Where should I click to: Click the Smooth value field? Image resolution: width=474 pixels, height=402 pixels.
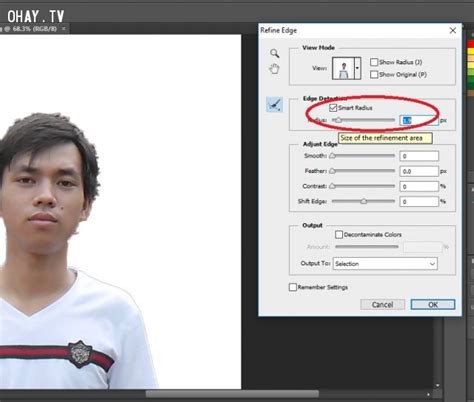pyautogui.click(x=419, y=156)
